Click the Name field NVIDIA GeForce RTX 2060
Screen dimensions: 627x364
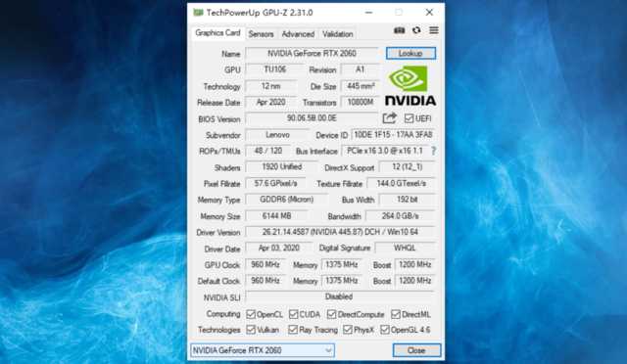312,53
